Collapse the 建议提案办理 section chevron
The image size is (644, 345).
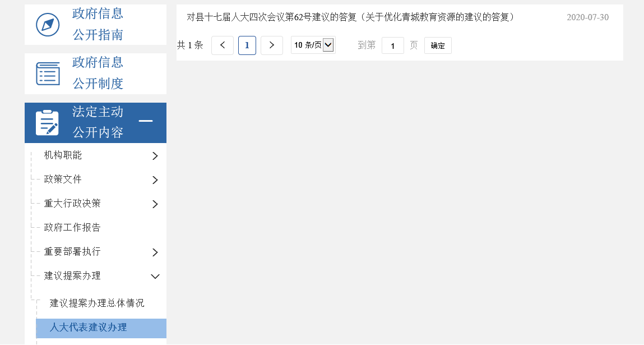[x=155, y=277]
